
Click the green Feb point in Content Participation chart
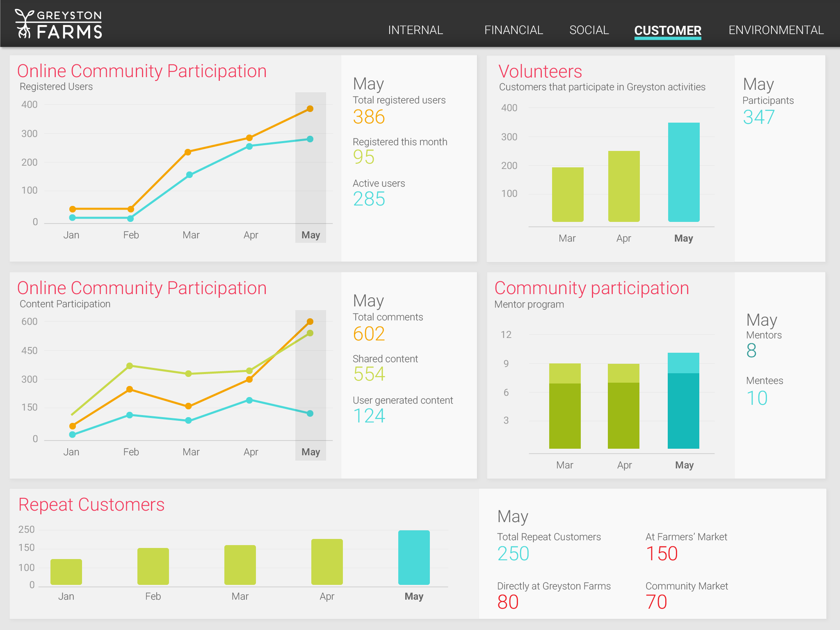coord(130,366)
